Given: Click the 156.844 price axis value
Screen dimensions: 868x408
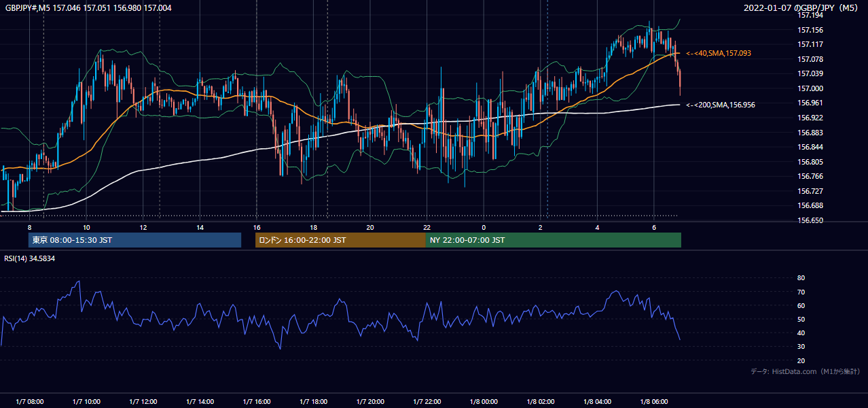Looking at the screenshot, I should pos(810,147).
